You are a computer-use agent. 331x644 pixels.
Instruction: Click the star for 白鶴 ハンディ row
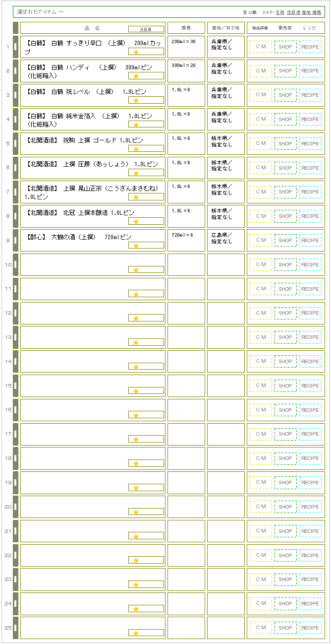click(x=136, y=76)
